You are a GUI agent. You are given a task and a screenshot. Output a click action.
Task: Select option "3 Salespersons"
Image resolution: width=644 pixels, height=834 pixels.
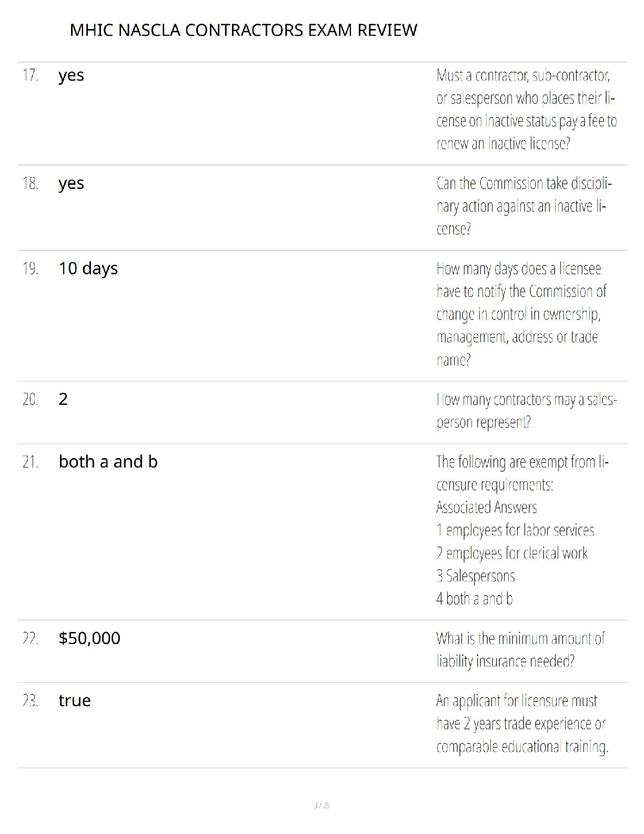[x=475, y=575]
